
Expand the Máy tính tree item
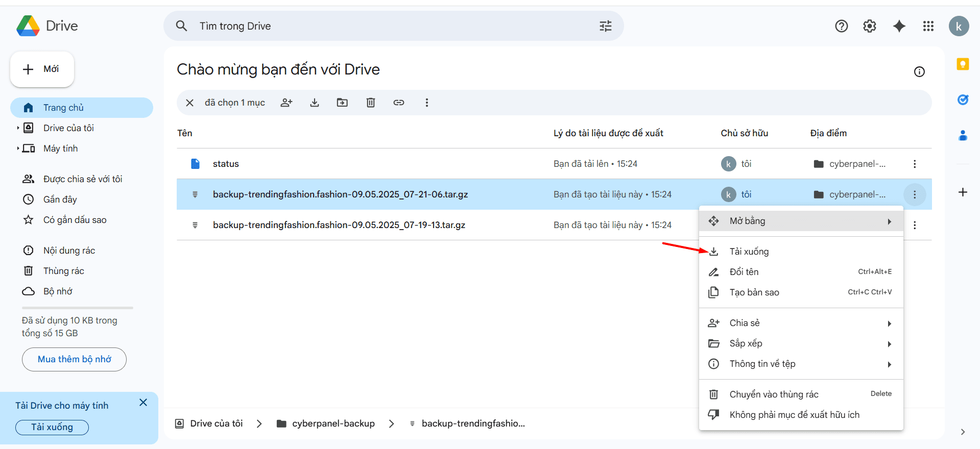coord(18,148)
